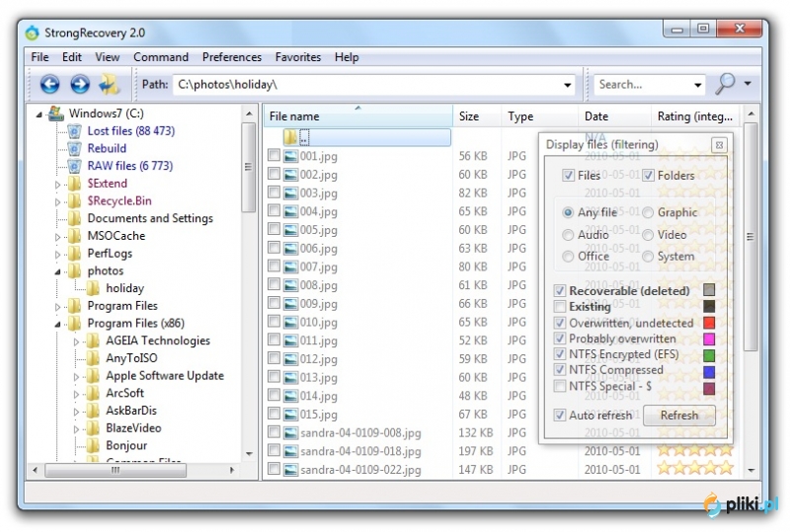Select the holiday folder icon in tree
790x532 pixels.
(x=93, y=288)
